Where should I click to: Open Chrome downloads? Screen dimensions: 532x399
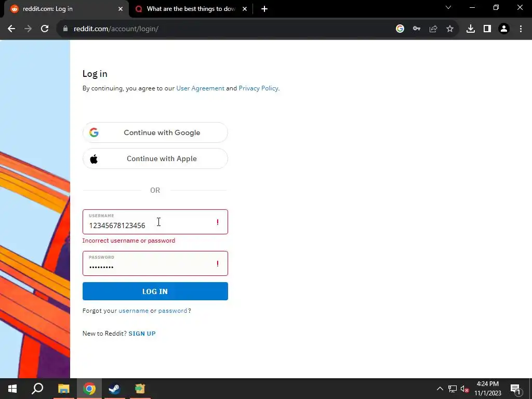pyautogui.click(x=471, y=29)
